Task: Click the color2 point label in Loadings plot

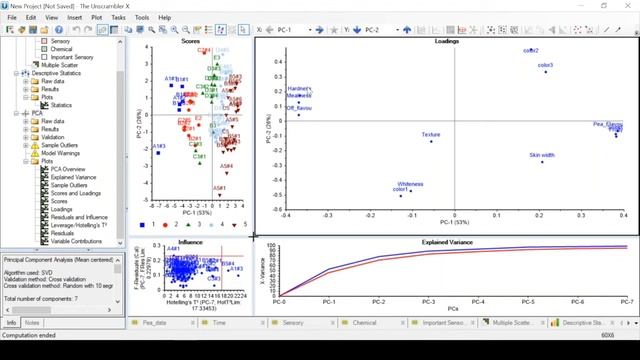Action: [531, 51]
